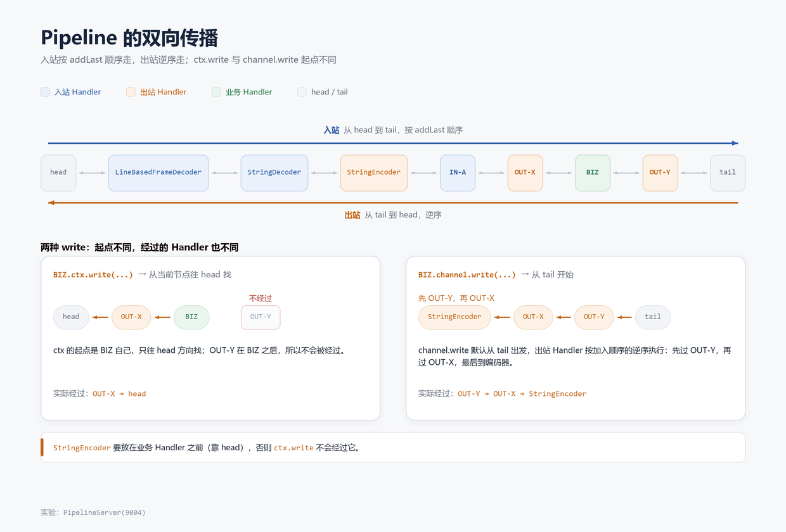
Task: Click the 两种 write section heading
Action: pos(139,248)
